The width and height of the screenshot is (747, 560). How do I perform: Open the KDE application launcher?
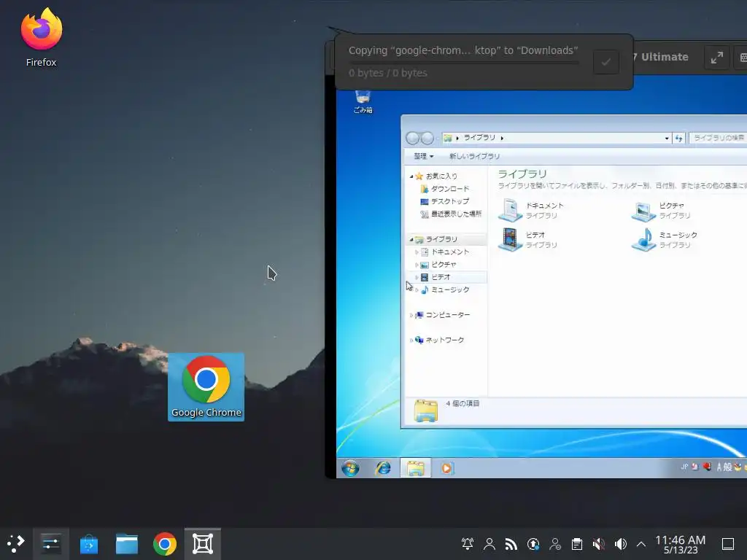tap(16, 544)
